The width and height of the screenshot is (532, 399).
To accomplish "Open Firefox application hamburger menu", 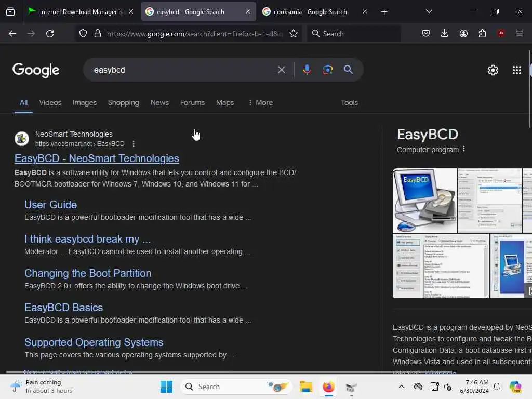I will tap(520, 33).
